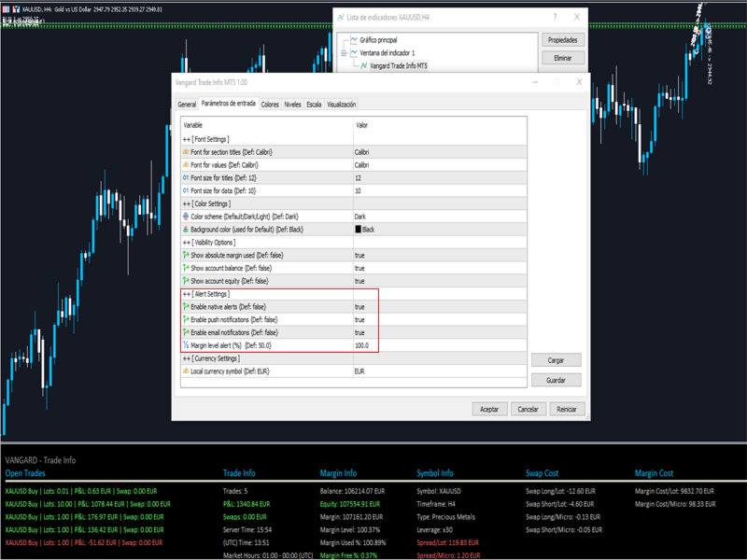Screen dimensions: 747x560
Task: Click the help question mark in indicator list
Action: pyautogui.click(x=555, y=17)
